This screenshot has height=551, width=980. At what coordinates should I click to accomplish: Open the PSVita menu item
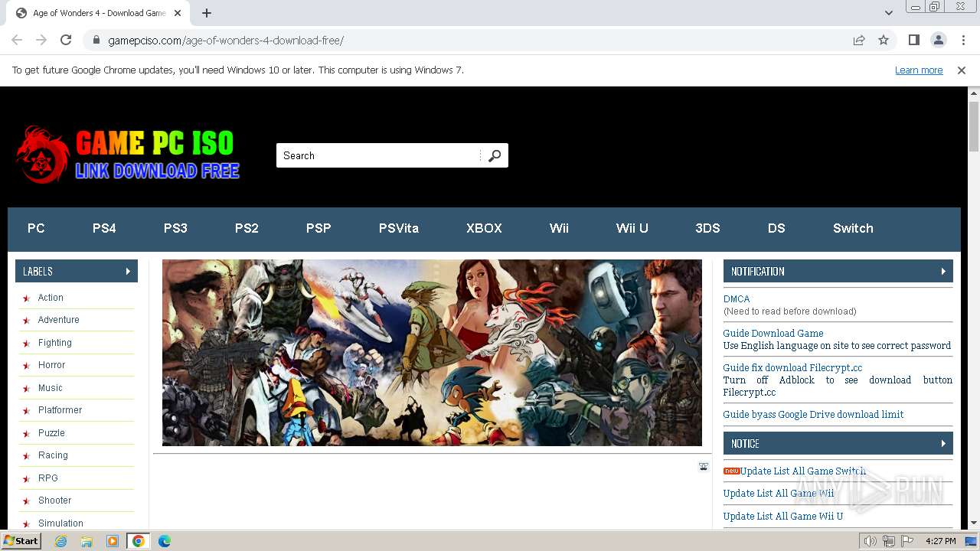point(399,228)
